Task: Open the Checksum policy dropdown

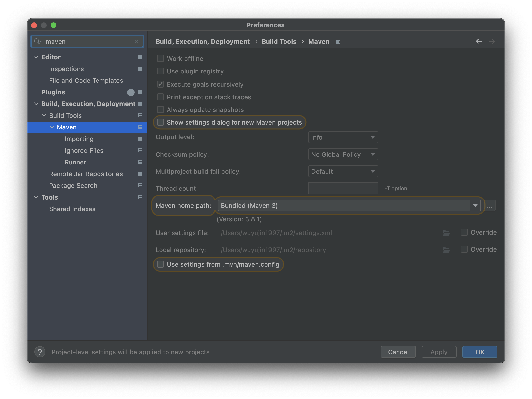Action: point(343,154)
